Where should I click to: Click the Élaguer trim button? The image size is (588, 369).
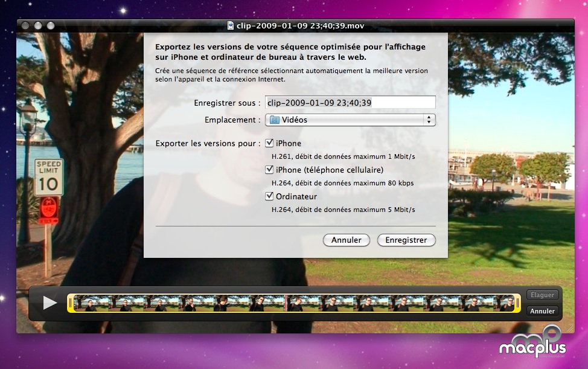pos(542,295)
